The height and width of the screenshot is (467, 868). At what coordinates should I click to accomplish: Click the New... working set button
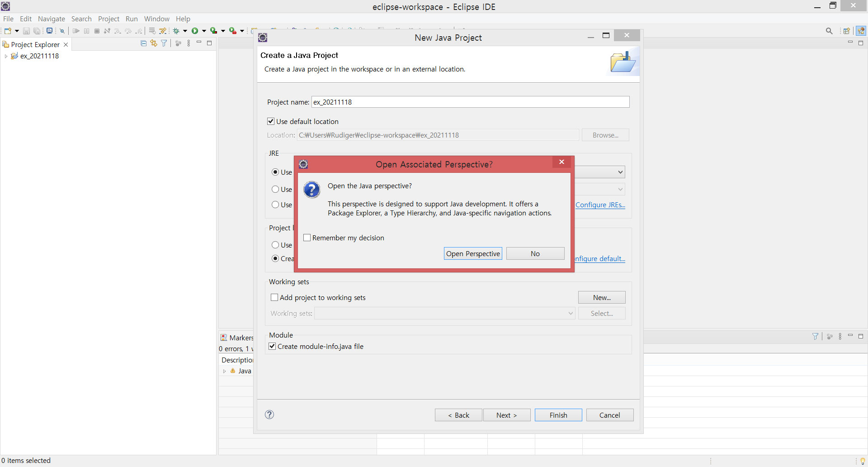click(x=602, y=297)
